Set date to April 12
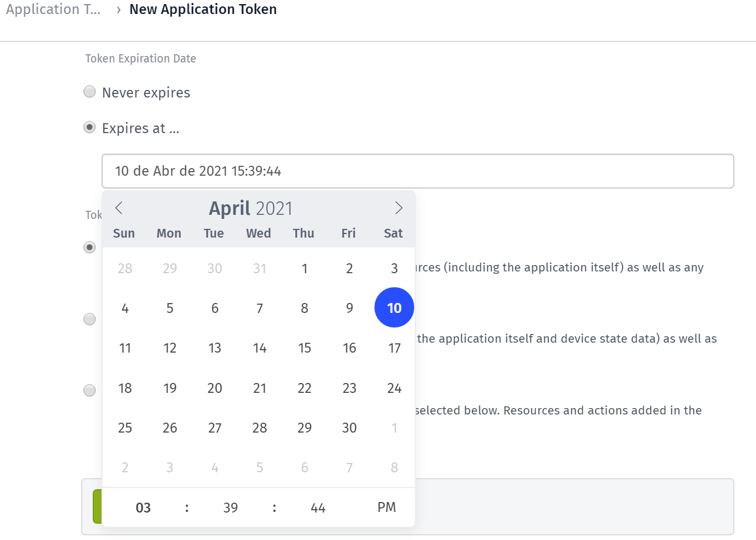This screenshot has width=756, height=540. point(170,348)
